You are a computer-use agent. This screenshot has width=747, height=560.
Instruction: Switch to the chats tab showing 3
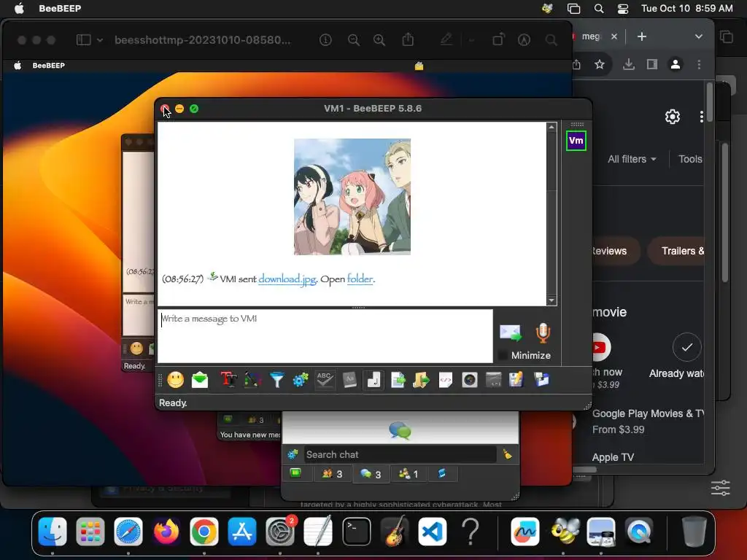pyautogui.click(x=371, y=474)
